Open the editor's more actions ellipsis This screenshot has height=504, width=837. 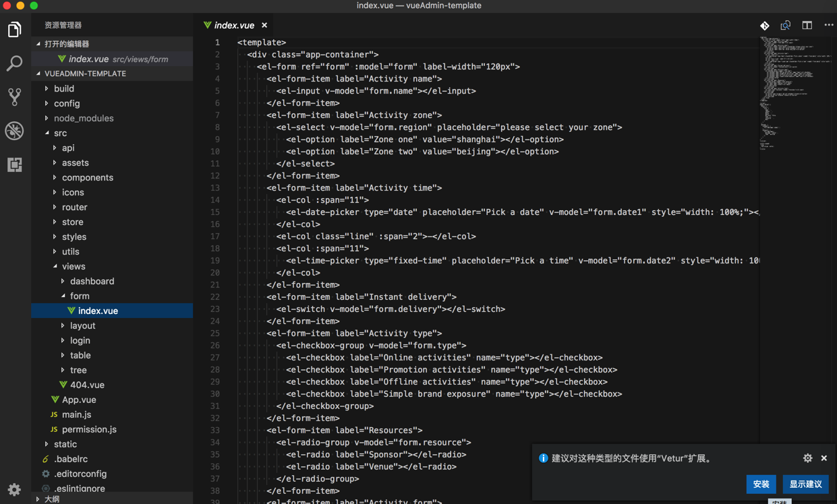coord(829,26)
